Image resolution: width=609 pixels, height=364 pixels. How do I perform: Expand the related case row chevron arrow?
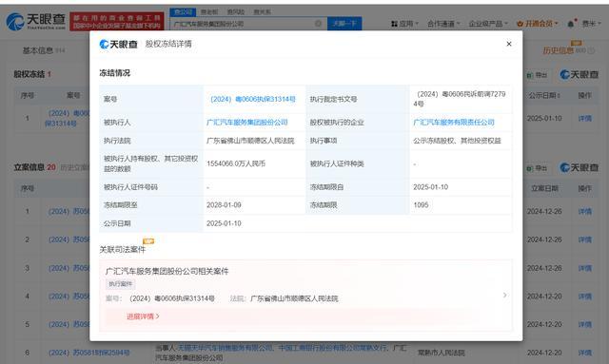point(504,296)
